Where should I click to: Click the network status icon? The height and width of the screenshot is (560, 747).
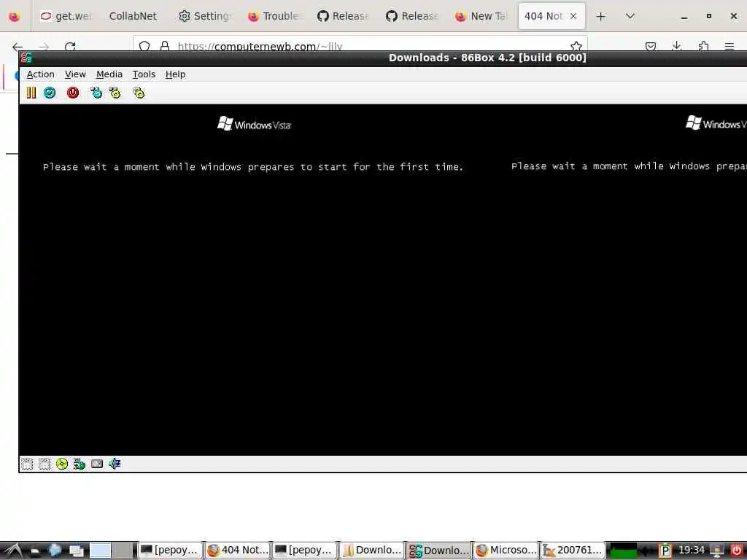coord(79,463)
